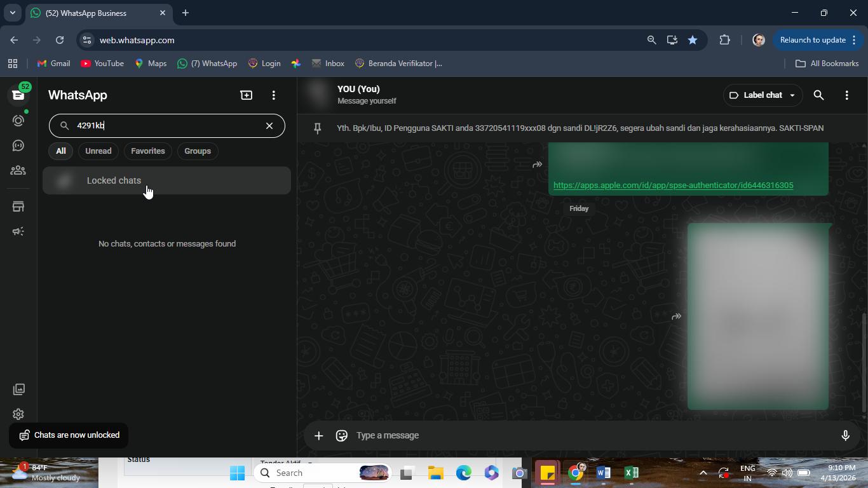Open the Status icon in WhatsApp sidebar
This screenshot has width=868, height=488.
tap(18, 121)
